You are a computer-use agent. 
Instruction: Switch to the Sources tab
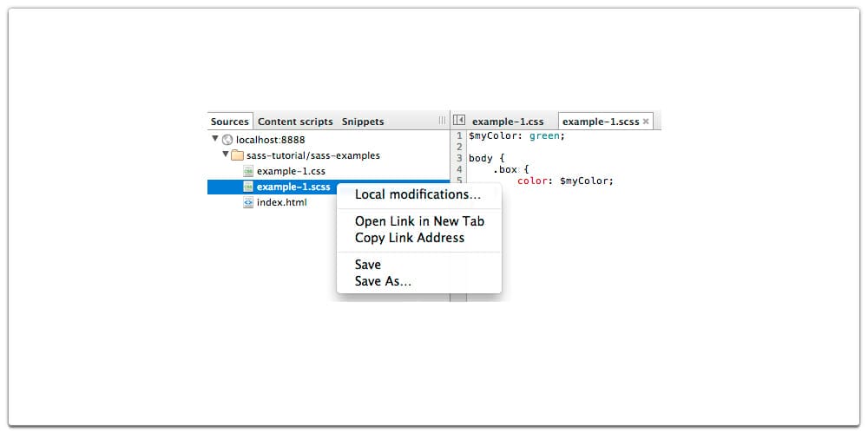(x=230, y=122)
